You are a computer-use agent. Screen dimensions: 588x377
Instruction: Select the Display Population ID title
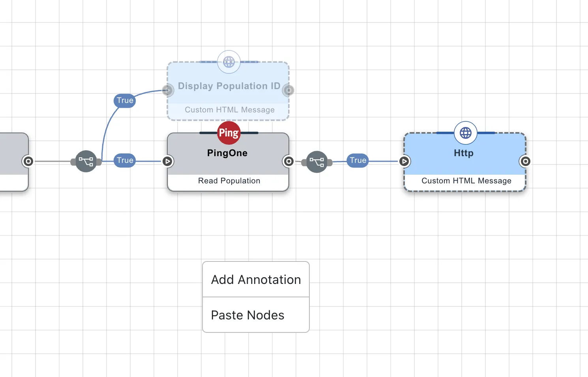click(229, 86)
